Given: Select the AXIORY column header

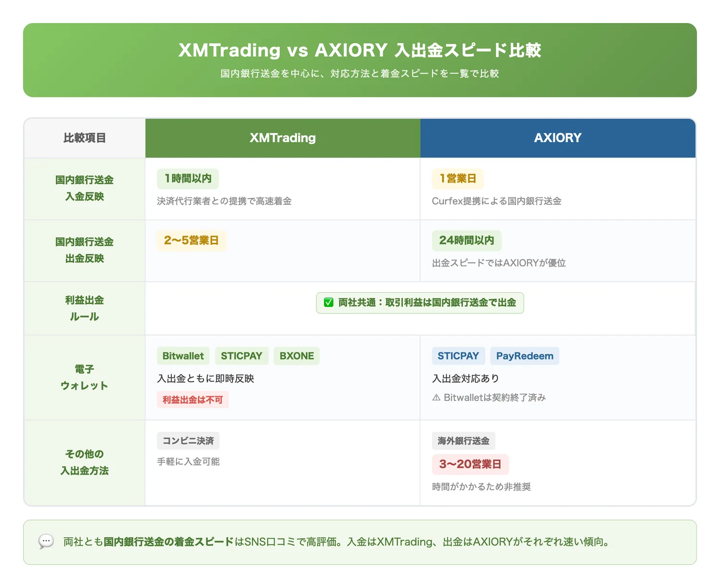Looking at the screenshot, I should tap(558, 138).
